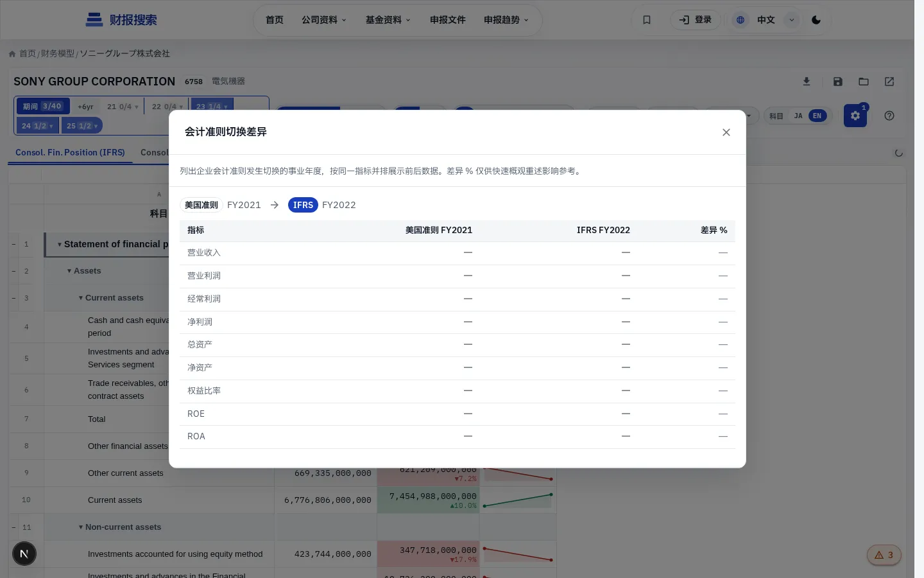
Task: Click the refresh spinner icon near tabs
Action: point(899,153)
